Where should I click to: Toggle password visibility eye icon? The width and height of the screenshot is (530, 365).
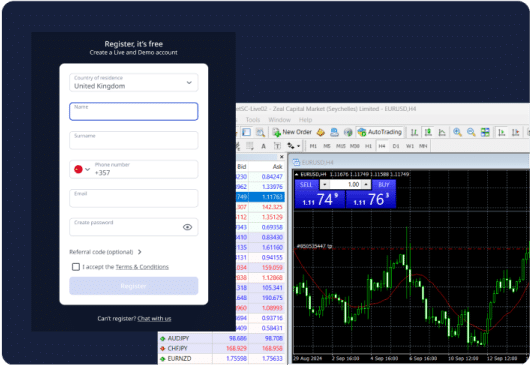(x=187, y=227)
